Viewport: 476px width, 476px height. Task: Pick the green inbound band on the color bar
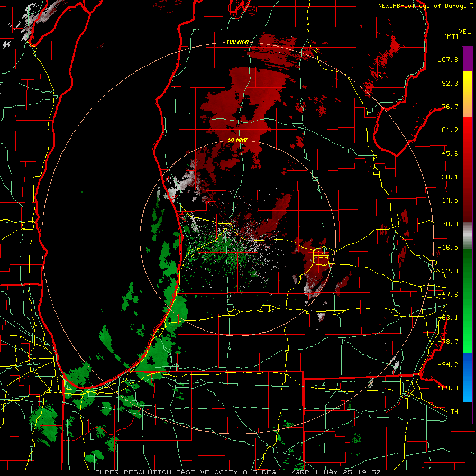[x=467, y=300]
